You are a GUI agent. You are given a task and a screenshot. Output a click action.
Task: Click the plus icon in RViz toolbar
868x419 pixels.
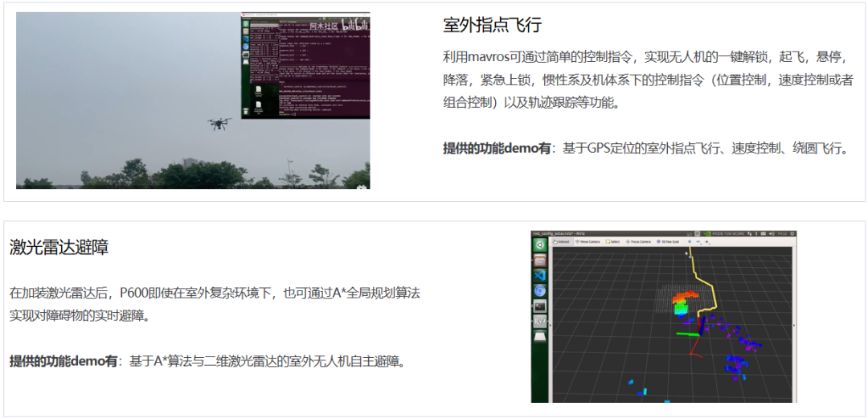click(x=690, y=241)
